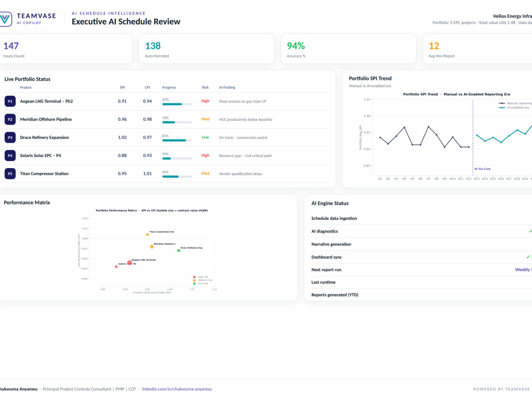Select the Titan Compressor Station project name
The width and height of the screenshot is (532, 399).
44,174
